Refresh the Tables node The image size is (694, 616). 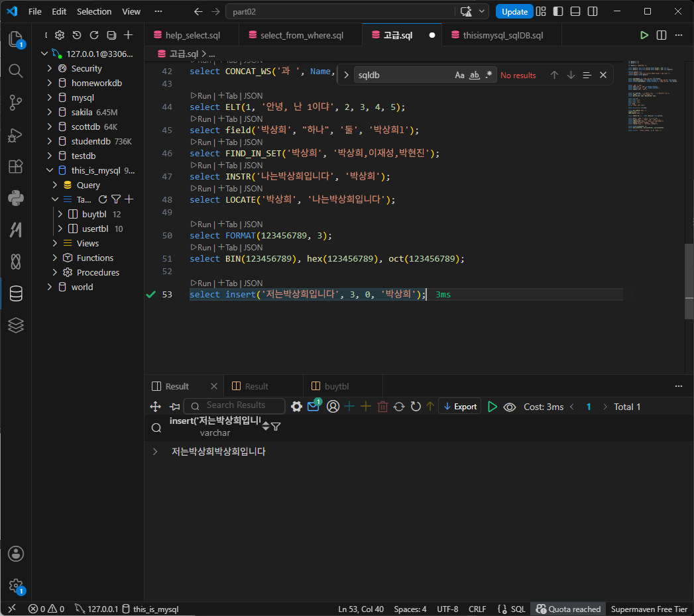[x=103, y=199]
